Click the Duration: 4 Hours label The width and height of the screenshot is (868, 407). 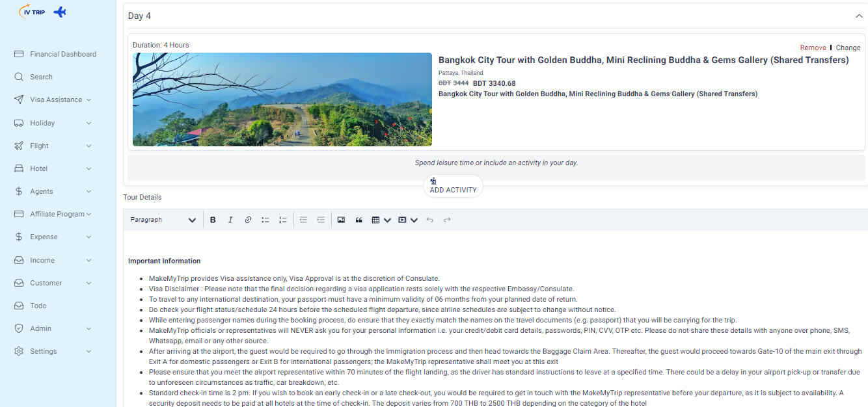click(161, 45)
